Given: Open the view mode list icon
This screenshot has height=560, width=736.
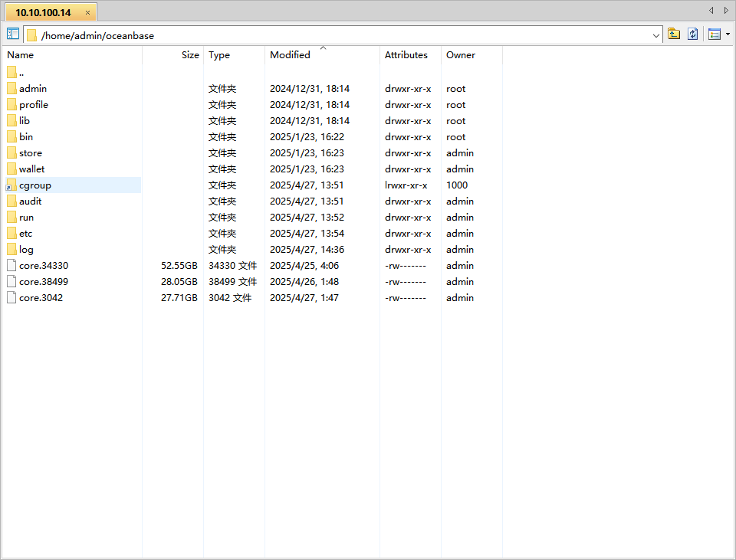Looking at the screenshot, I should (715, 34).
